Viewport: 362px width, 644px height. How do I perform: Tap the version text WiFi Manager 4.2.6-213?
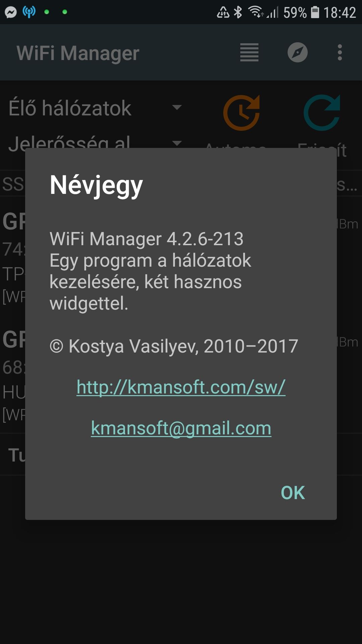(x=146, y=239)
